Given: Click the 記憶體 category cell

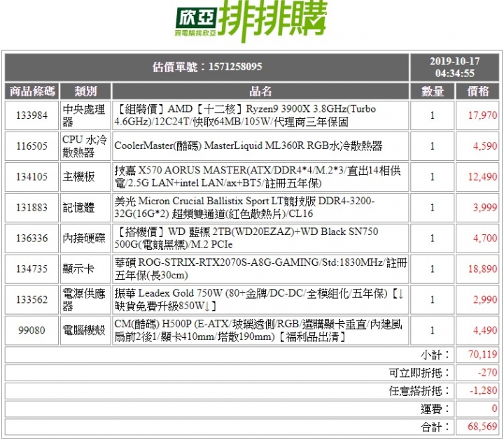Looking at the screenshot, I should pyautogui.click(x=85, y=208).
